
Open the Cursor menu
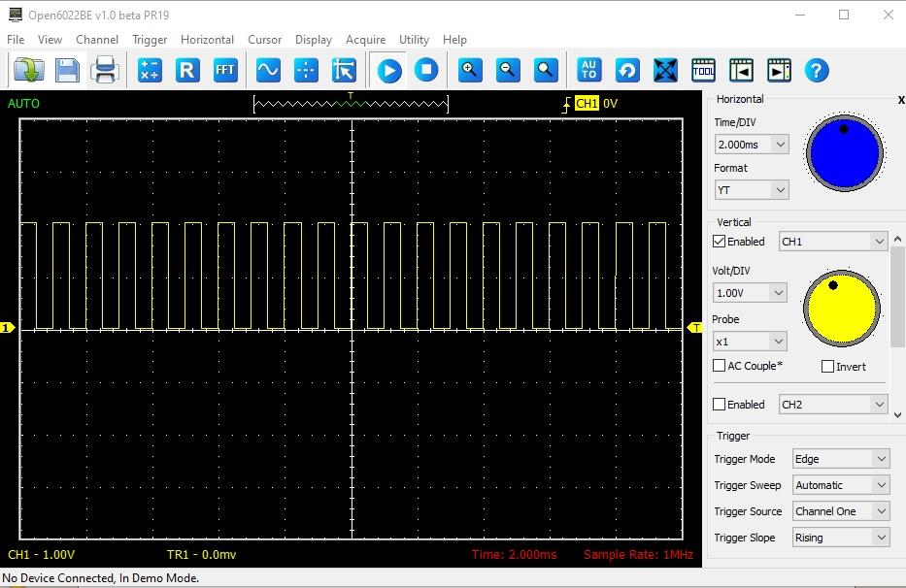pyautogui.click(x=264, y=40)
